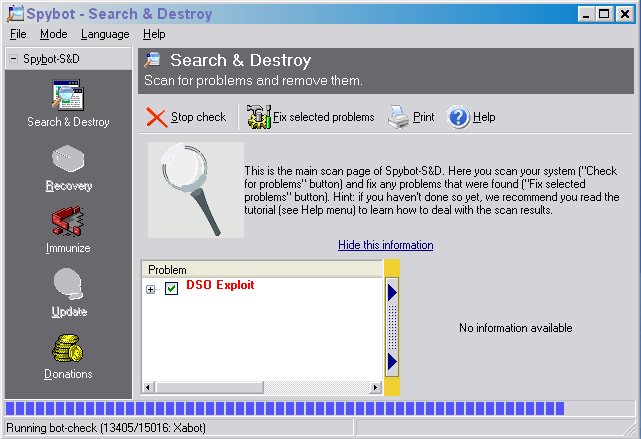This screenshot has height=439, width=641.
Task: Uncheck the DSO Exploit checkbox
Action: point(171,289)
